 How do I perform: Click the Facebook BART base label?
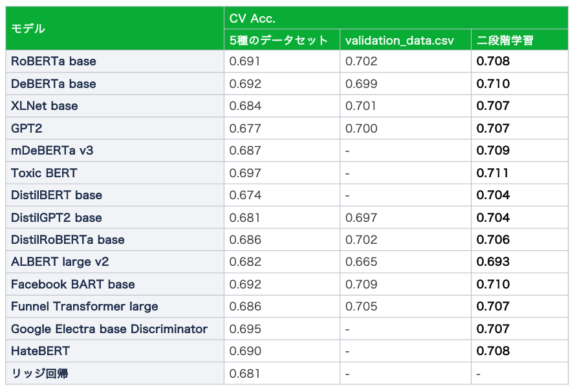point(73,284)
